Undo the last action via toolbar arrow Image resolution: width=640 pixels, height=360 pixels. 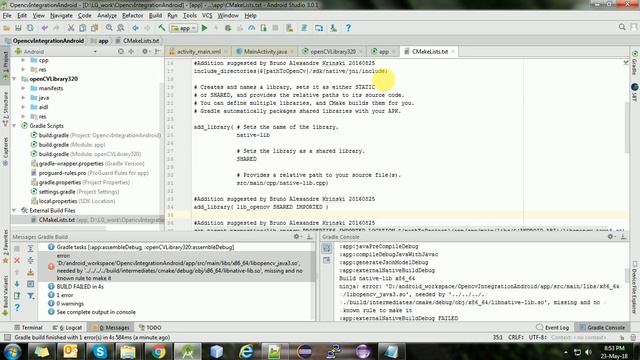tap(44, 28)
